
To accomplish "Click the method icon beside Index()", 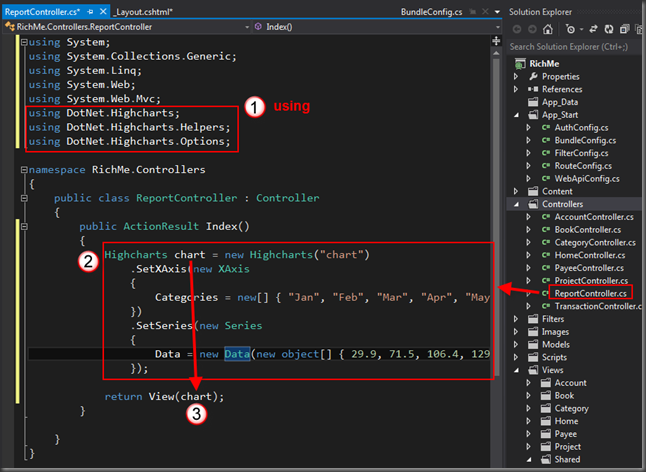I will click(x=258, y=27).
